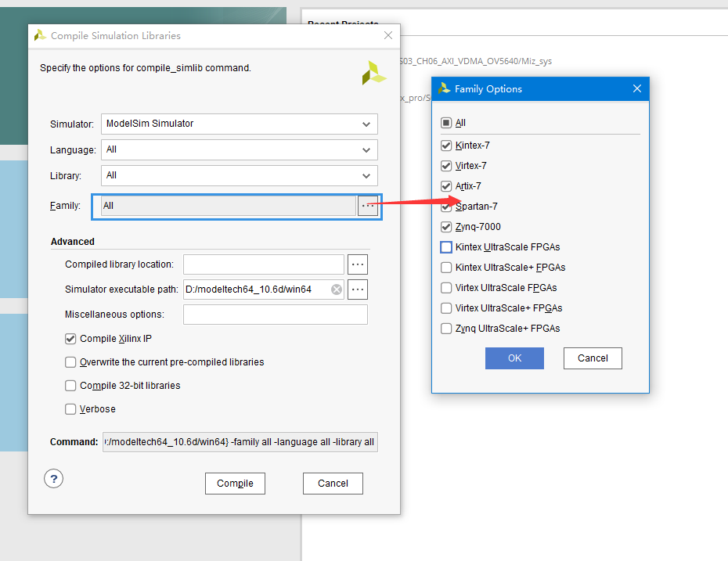Viewport: 728px width, 561px height.
Task: Enable the Verbose option
Action: [x=70, y=408]
